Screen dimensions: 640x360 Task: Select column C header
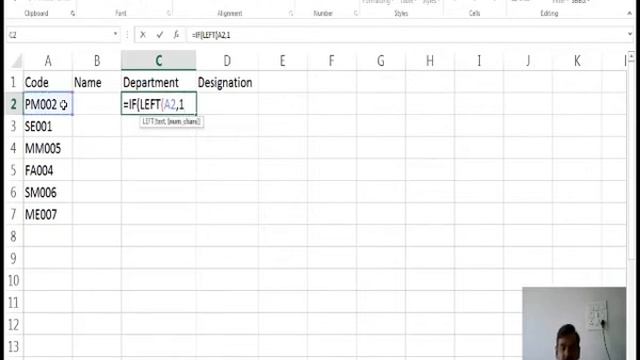[x=158, y=61]
